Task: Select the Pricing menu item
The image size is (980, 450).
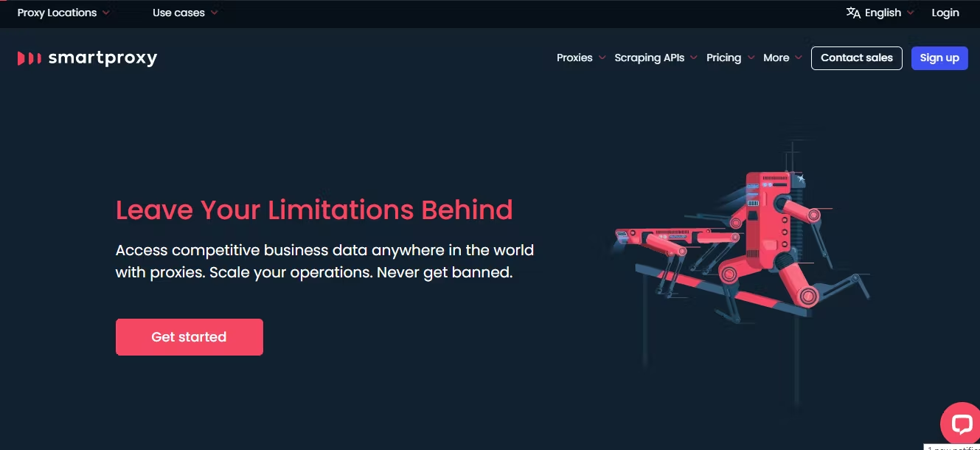Action: [x=723, y=58]
